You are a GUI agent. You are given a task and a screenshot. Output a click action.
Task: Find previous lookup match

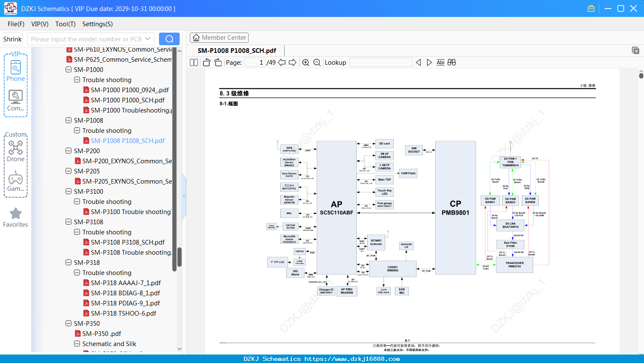[418, 63]
